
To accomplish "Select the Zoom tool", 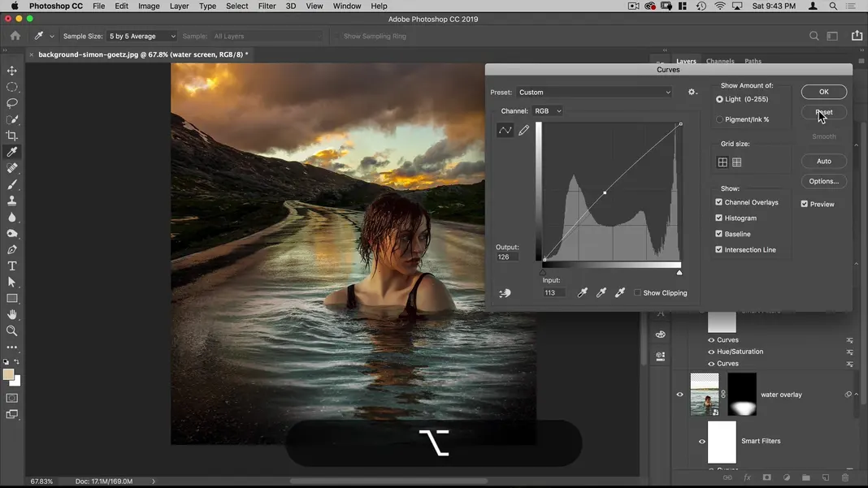I will pyautogui.click(x=11, y=330).
